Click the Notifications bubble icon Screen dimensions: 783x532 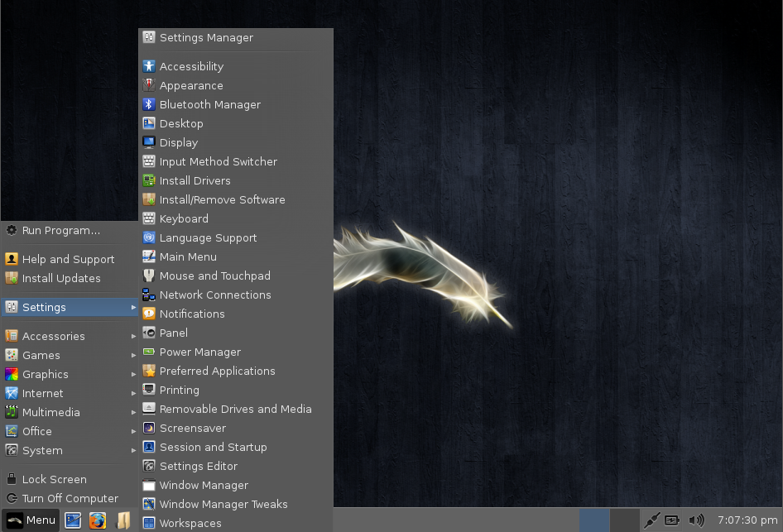click(x=149, y=314)
